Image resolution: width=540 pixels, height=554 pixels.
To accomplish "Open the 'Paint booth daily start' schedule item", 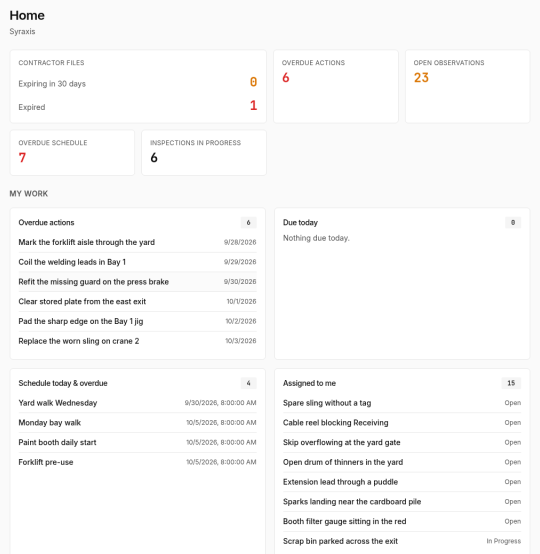I will click(x=137, y=442).
